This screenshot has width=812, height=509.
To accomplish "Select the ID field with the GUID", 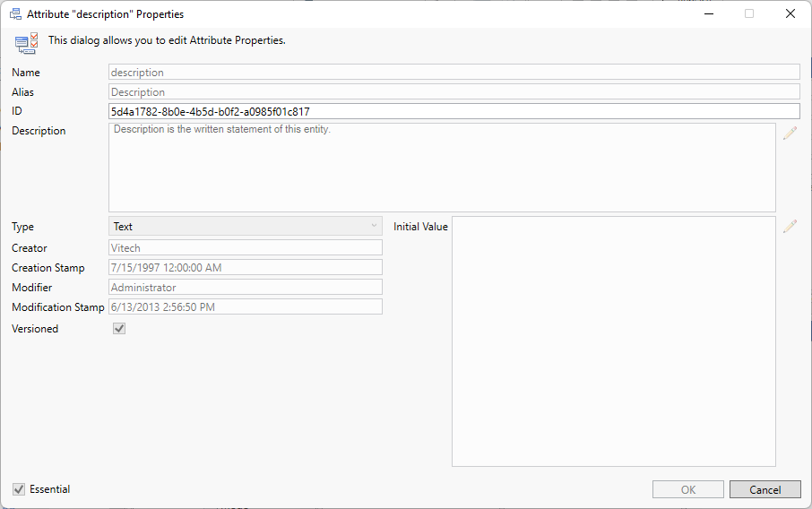I will pyautogui.click(x=454, y=112).
